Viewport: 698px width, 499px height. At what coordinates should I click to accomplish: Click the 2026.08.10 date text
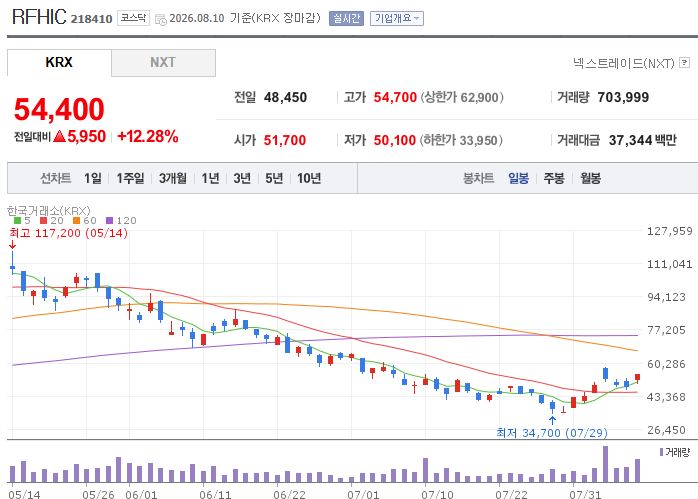[197, 18]
